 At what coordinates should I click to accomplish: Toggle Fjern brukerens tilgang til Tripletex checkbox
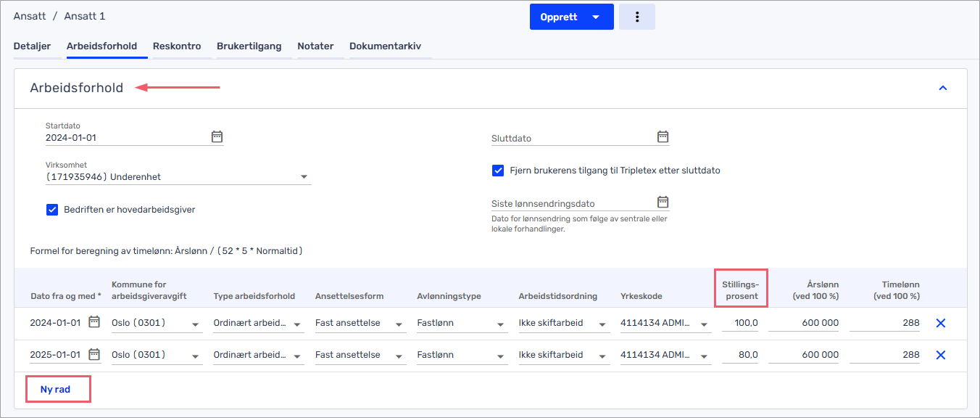click(498, 171)
